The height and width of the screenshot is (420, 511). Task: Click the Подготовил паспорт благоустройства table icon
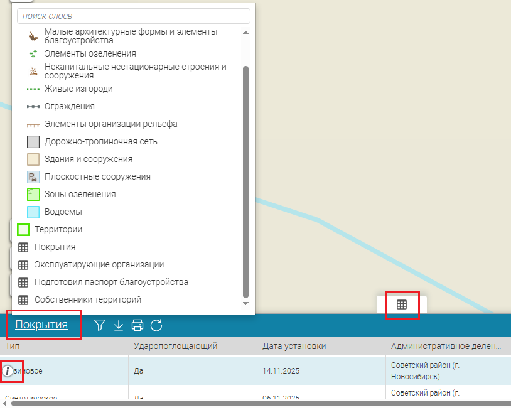(23, 283)
